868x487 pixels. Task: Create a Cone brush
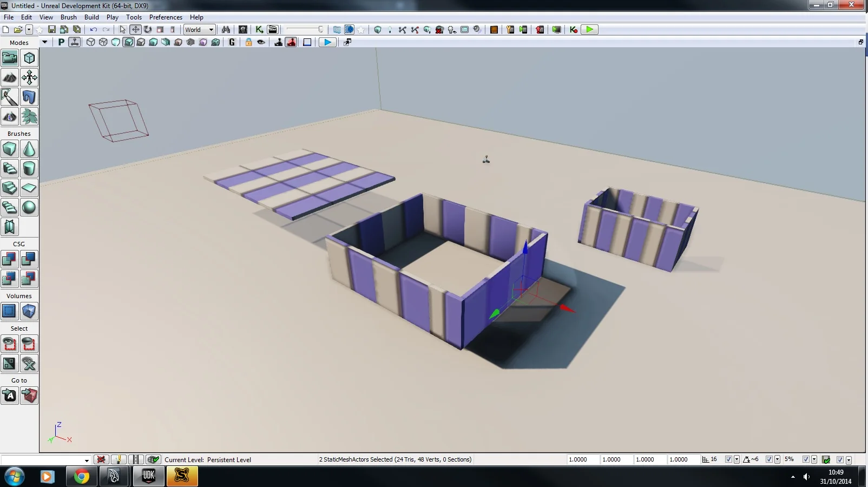click(x=29, y=149)
